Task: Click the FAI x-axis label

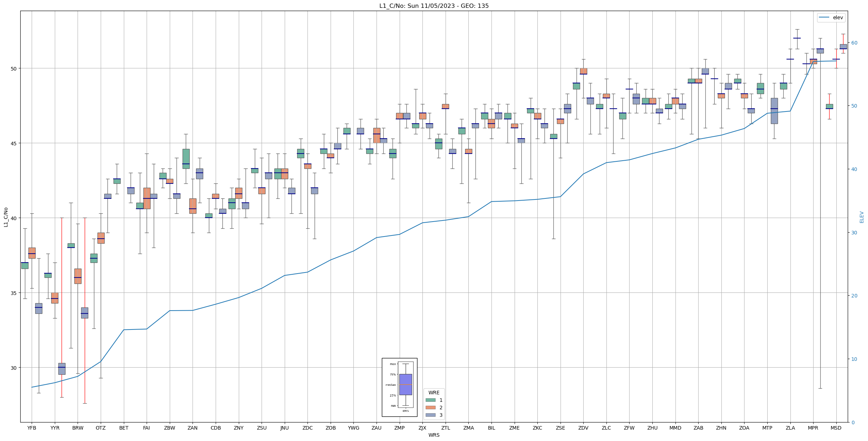Action: (147, 428)
